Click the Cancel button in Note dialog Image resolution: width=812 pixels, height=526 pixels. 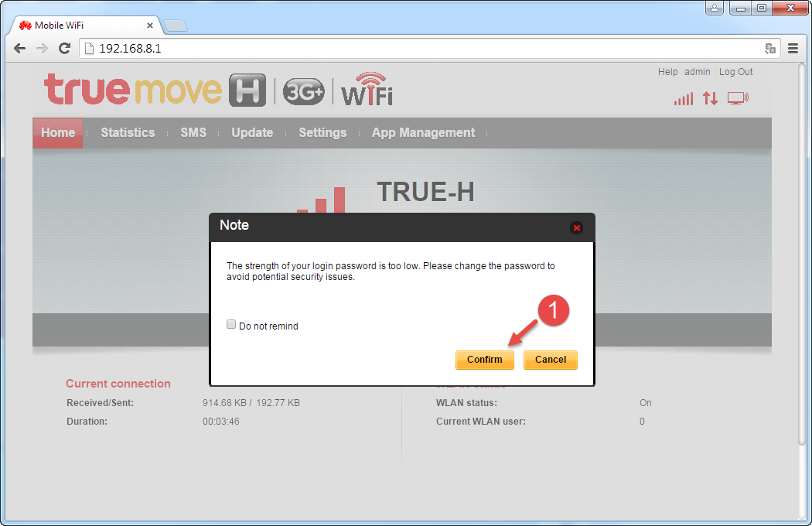[551, 360]
